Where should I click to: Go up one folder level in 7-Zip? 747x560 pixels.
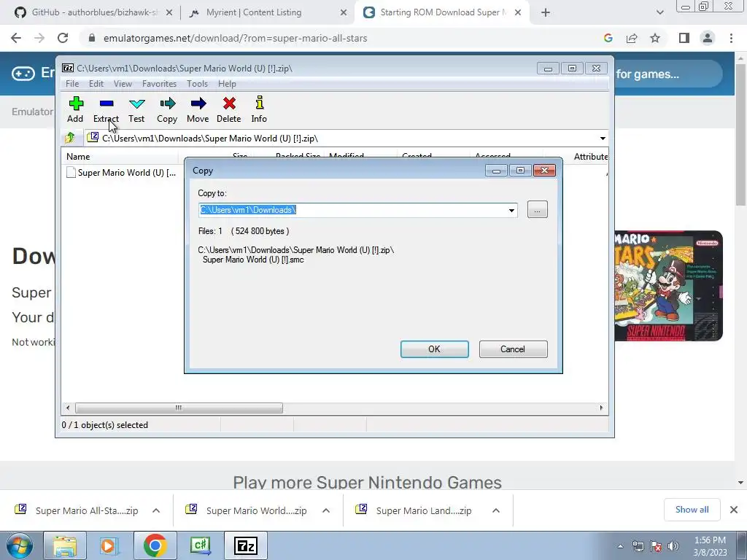[70, 138]
